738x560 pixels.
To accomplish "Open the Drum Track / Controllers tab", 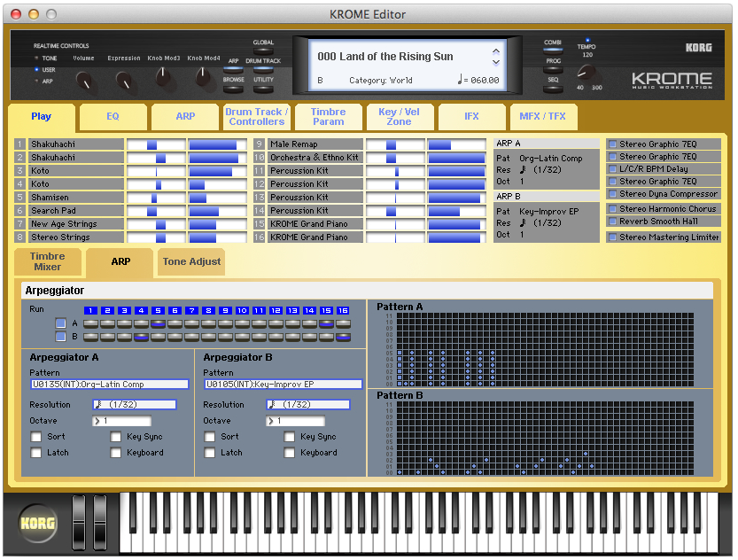I will click(257, 117).
